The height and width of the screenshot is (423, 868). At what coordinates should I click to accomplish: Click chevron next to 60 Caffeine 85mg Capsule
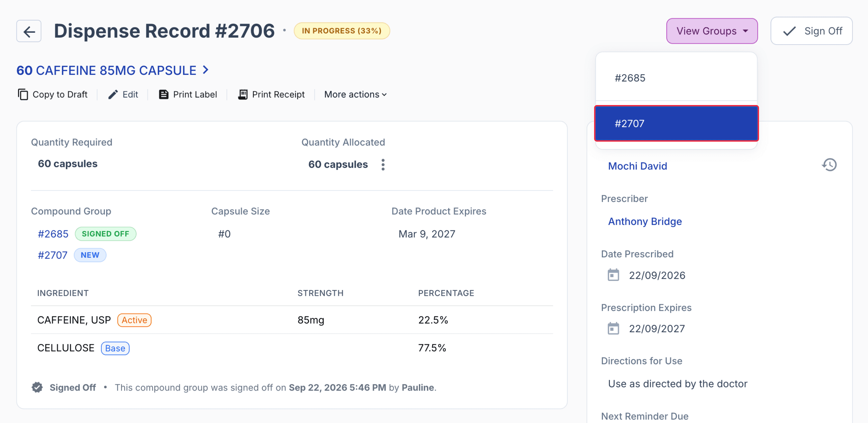click(205, 70)
